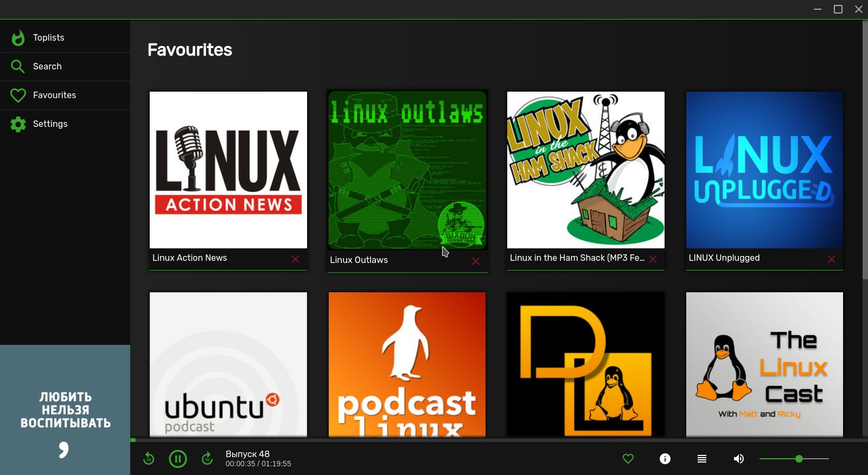Click the Settings gear icon
This screenshot has width=868, height=475.
[x=18, y=124]
